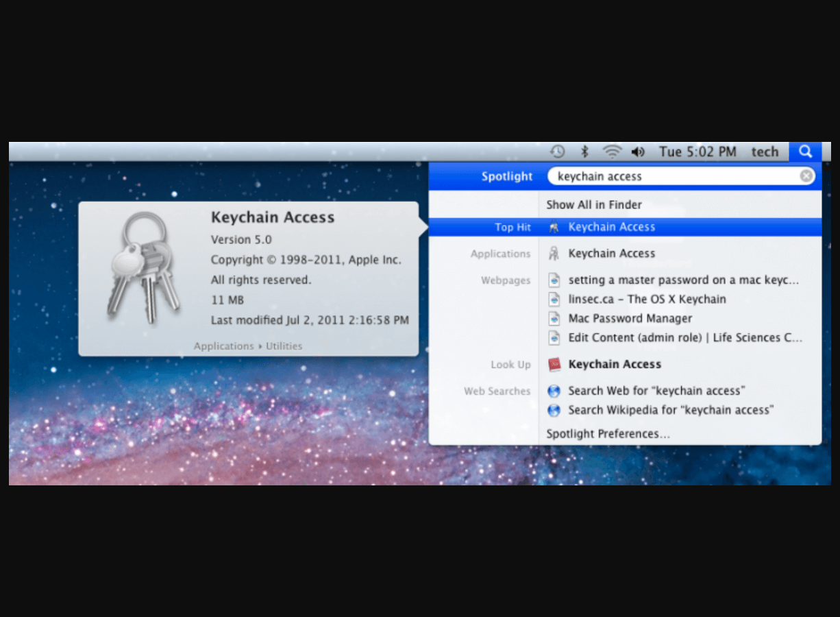Click inside the keychain access search field

[675, 176]
